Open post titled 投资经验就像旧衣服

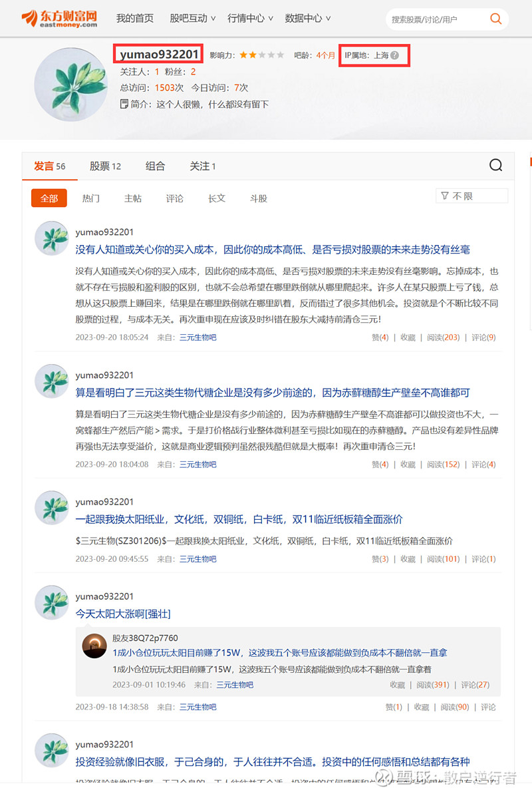click(x=273, y=761)
